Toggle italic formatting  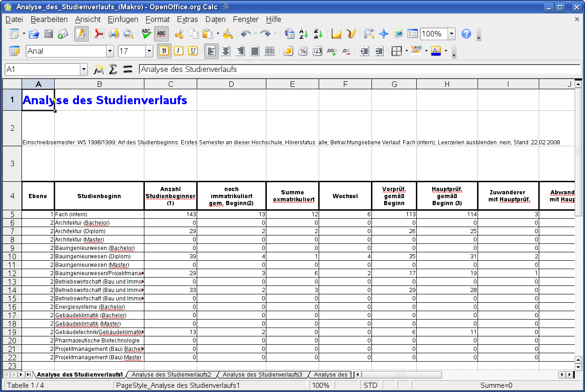pyautogui.click(x=178, y=51)
